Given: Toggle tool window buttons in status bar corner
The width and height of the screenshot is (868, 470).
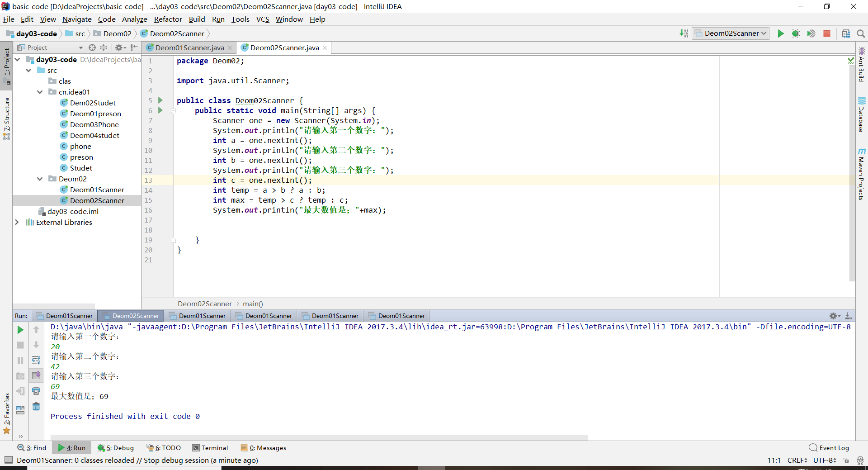Looking at the screenshot, I should coord(8,460).
